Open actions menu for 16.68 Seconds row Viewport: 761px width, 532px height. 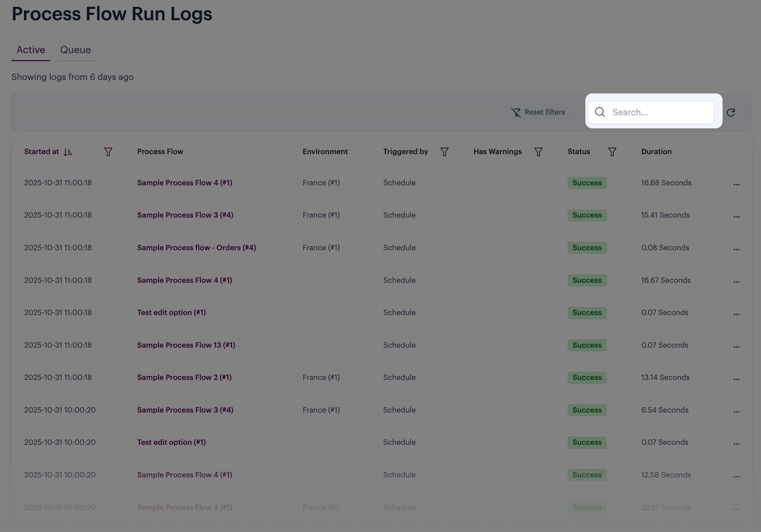coord(736,184)
